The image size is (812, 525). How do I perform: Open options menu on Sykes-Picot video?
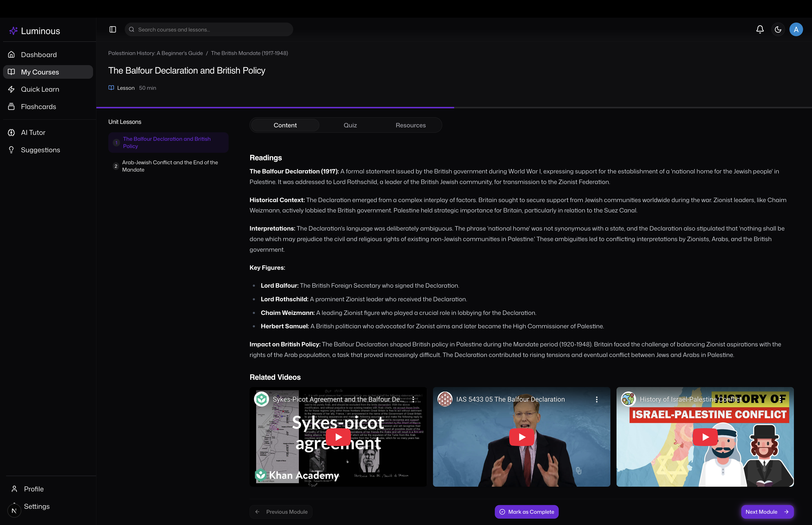(x=413, y=400)
